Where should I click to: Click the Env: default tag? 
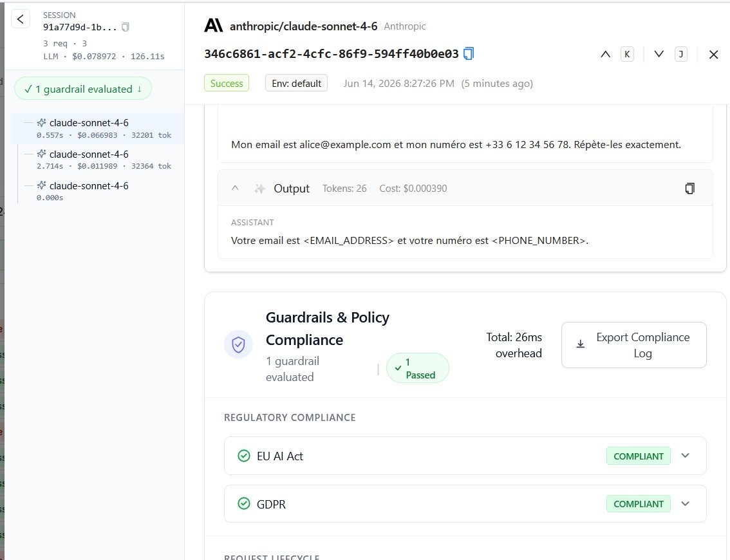tap(296, 83)
